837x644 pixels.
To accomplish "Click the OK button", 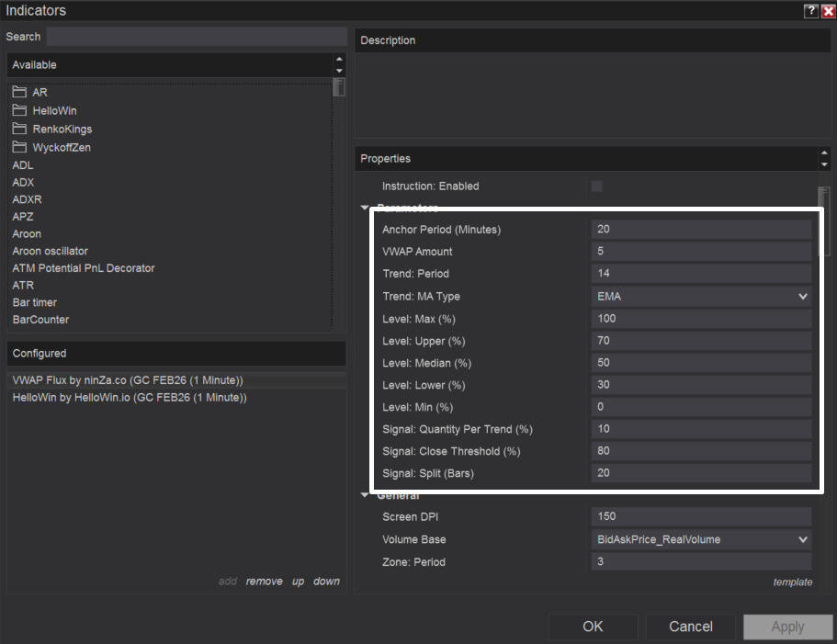I will [x=593, y=627].
